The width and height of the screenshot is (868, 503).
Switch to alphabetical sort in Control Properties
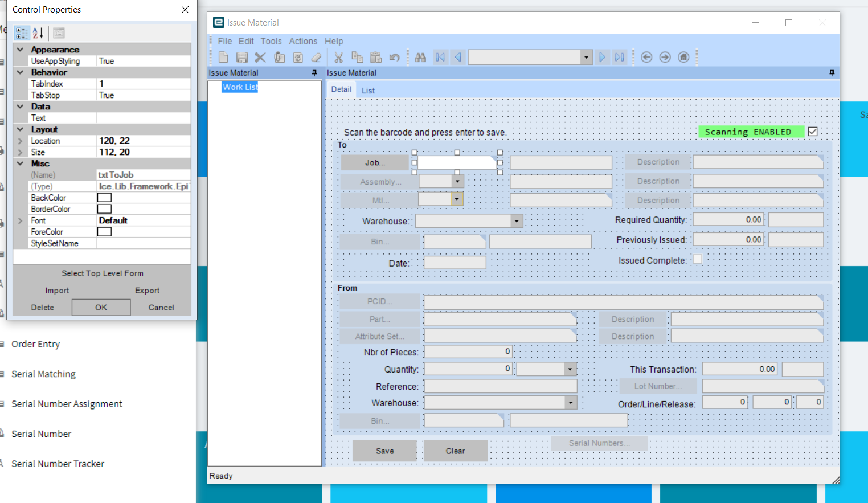click(x=36, y=32)
